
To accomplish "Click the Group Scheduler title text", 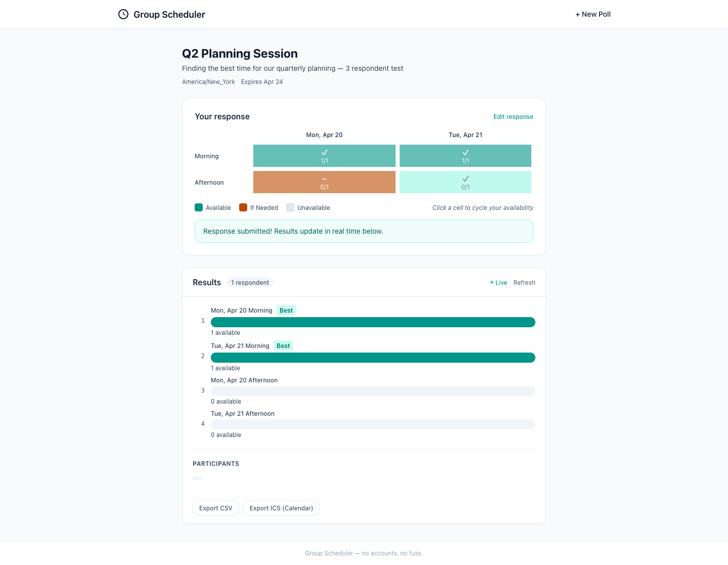I will pyautogui.click(x=169, y=15).
